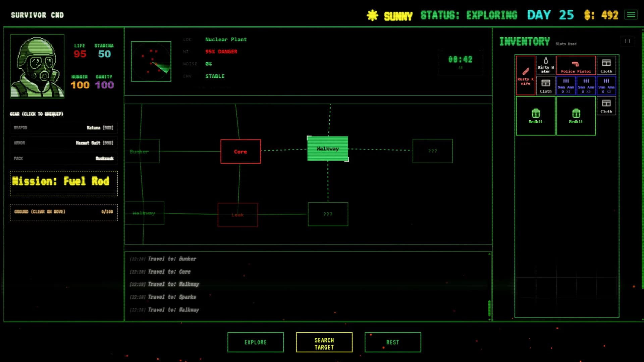Viewport: 644px width, 362px height.
Task: Collapse the inventory with [-] toggle
Action: [x=627, y=41]
